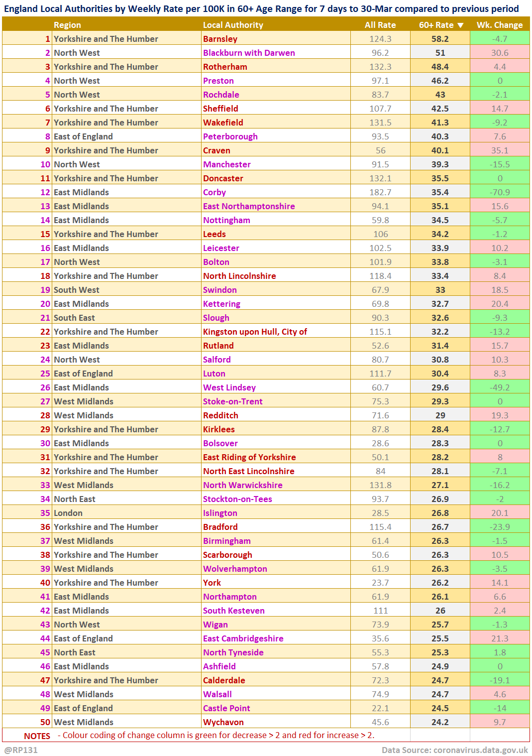Click Corby's -70.9 weekly change cell
The width and height of the screenshot is (532, 756).
pos(500,192)
